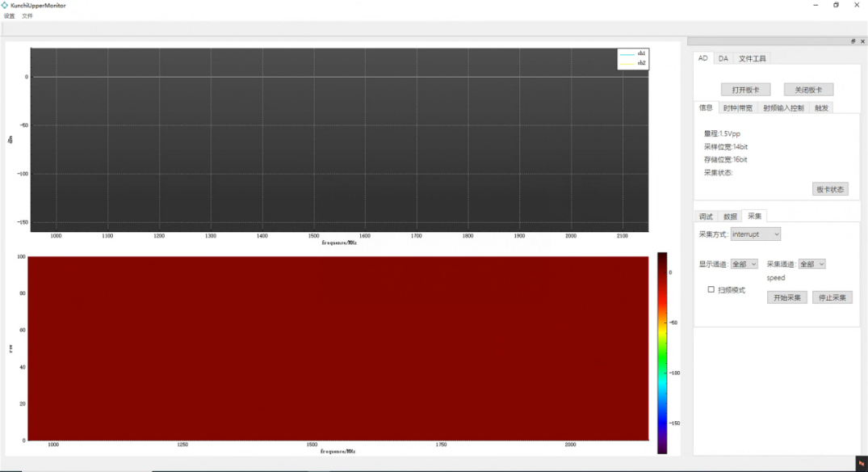Viewport: 868px width, 472px height.
Task: Open the 调试 tab
Action: 706,217
